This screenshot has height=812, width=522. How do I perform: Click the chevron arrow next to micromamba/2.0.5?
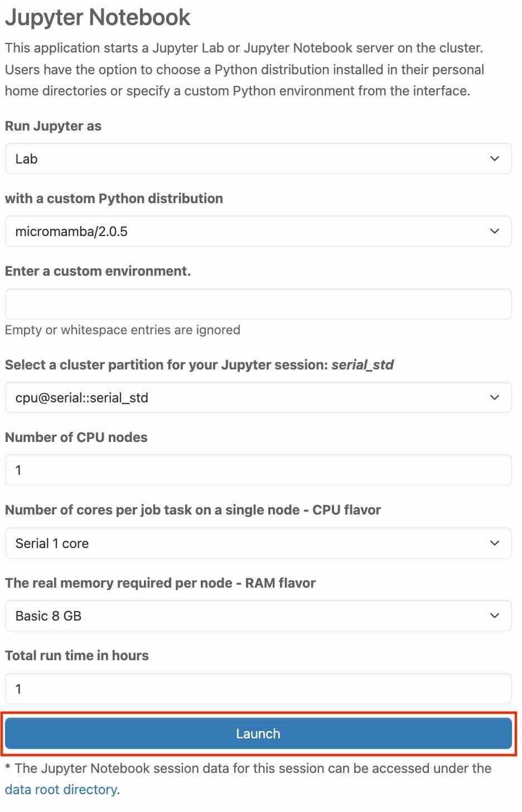click(x=494, y=231)
